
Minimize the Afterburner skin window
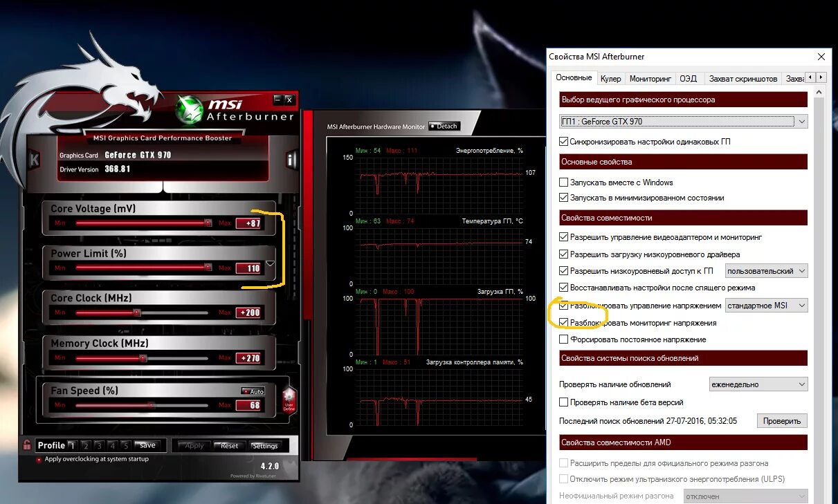point(277,100)
